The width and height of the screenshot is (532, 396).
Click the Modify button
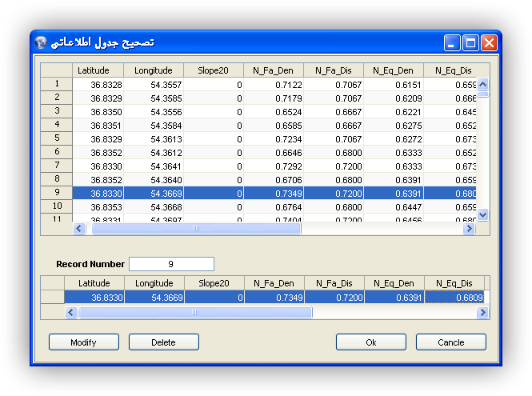click(x=83, y=342)
